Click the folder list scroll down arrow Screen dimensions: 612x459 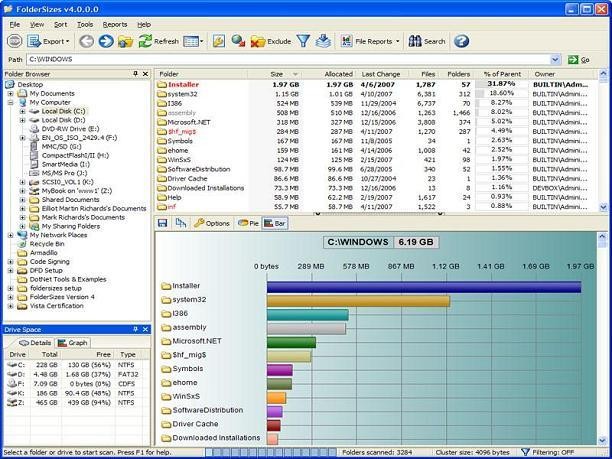coord(603,207)
